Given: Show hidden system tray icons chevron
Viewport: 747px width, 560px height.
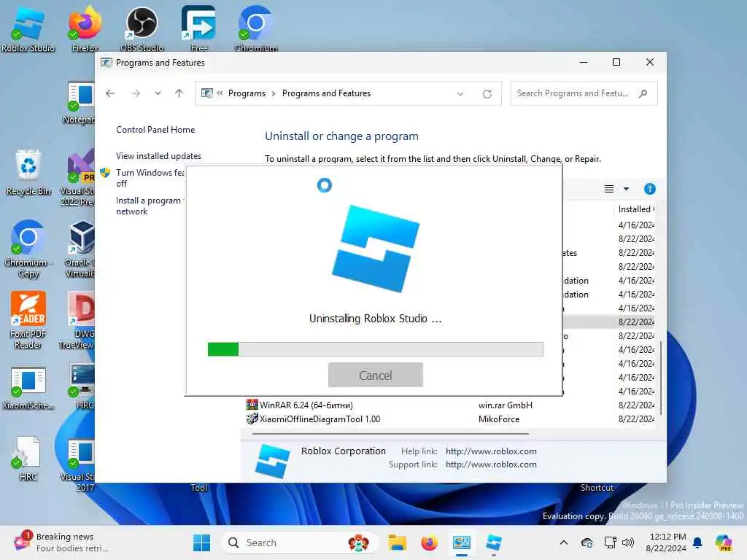Looking at the screenshot, I should coord(564,542).
